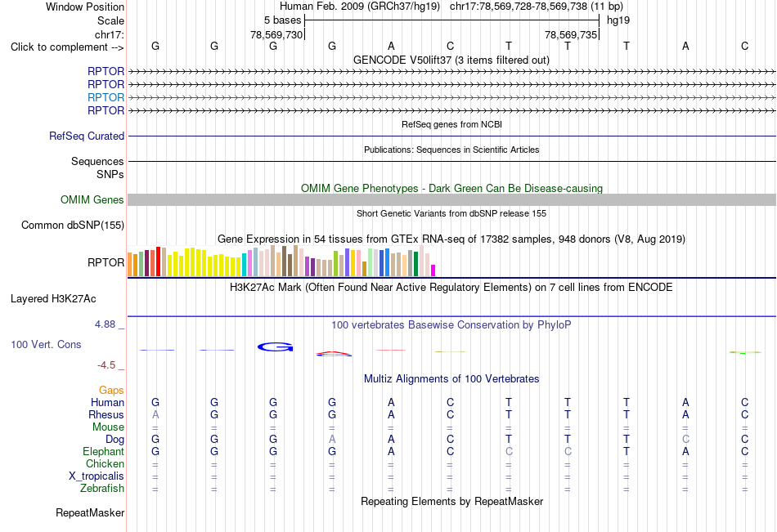Select the X_tropicalis species row label
Screen dimensions: 777x532
(x=97, y=476)
